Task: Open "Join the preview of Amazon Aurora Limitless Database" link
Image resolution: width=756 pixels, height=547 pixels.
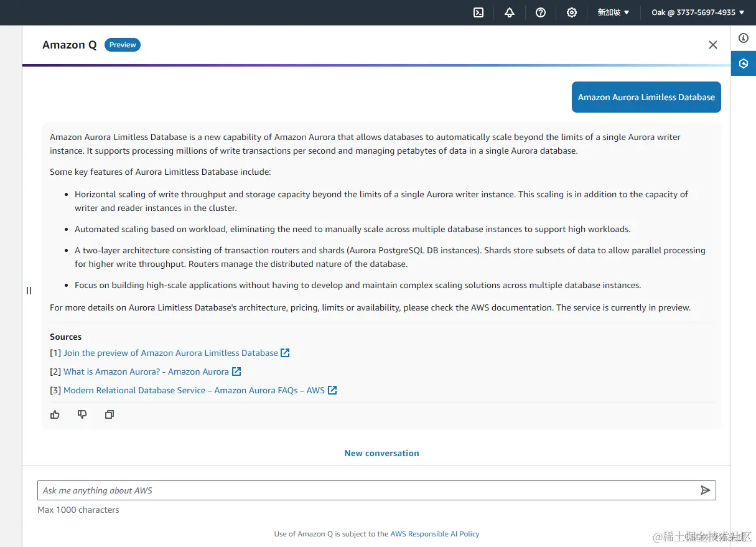Action: (170, 353)
